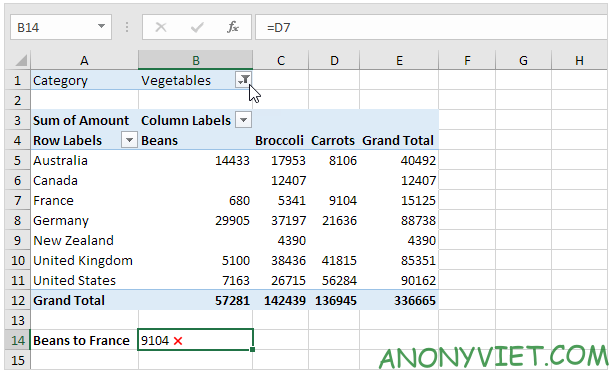Select column E header
The width and height of the screenshot is (610, 370).
pos(399,60)
